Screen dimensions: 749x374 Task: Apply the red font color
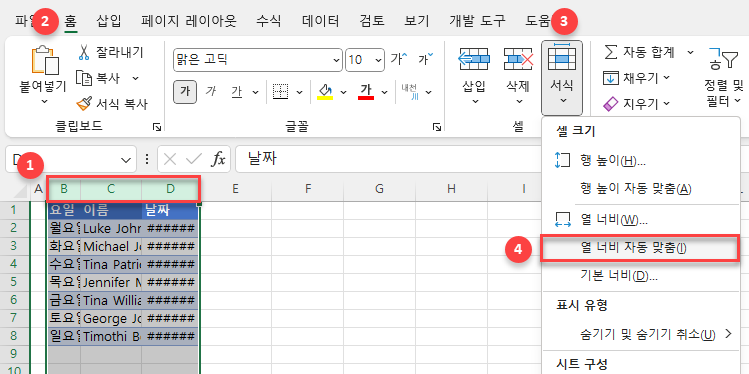click(366, 92)
